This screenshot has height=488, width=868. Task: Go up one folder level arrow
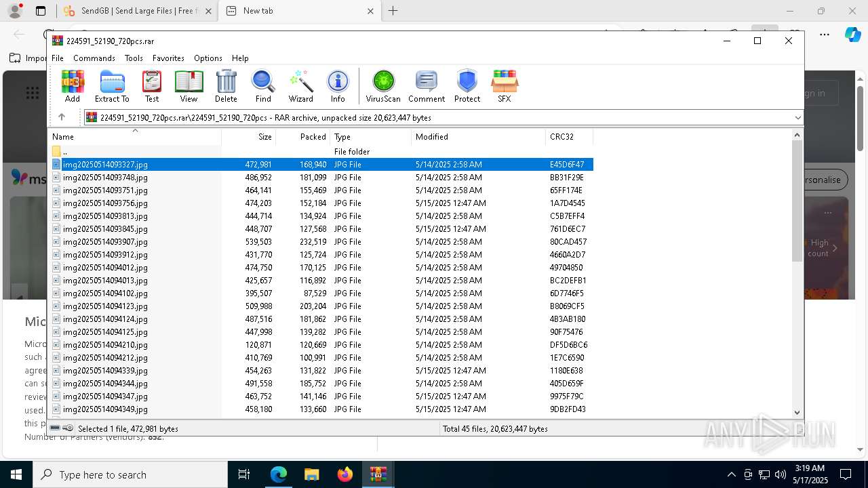pos(62,117)
